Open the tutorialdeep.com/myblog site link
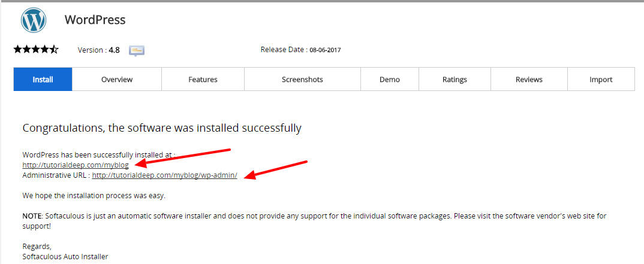 click(76, 165)
